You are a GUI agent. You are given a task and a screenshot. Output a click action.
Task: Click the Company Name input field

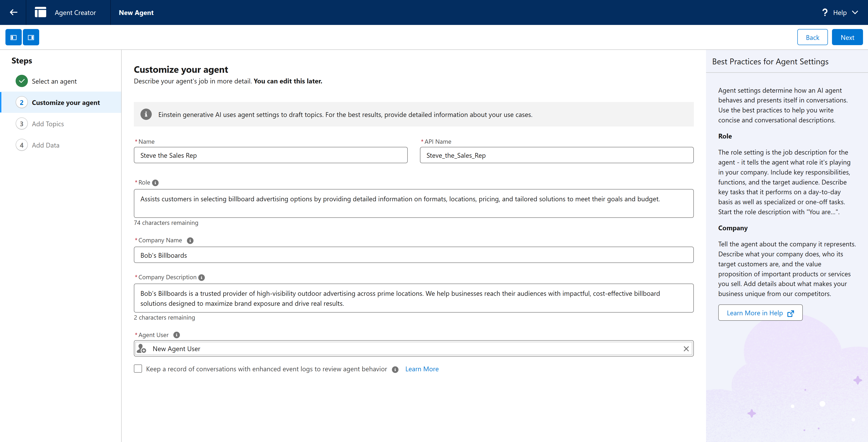[413, 255]
